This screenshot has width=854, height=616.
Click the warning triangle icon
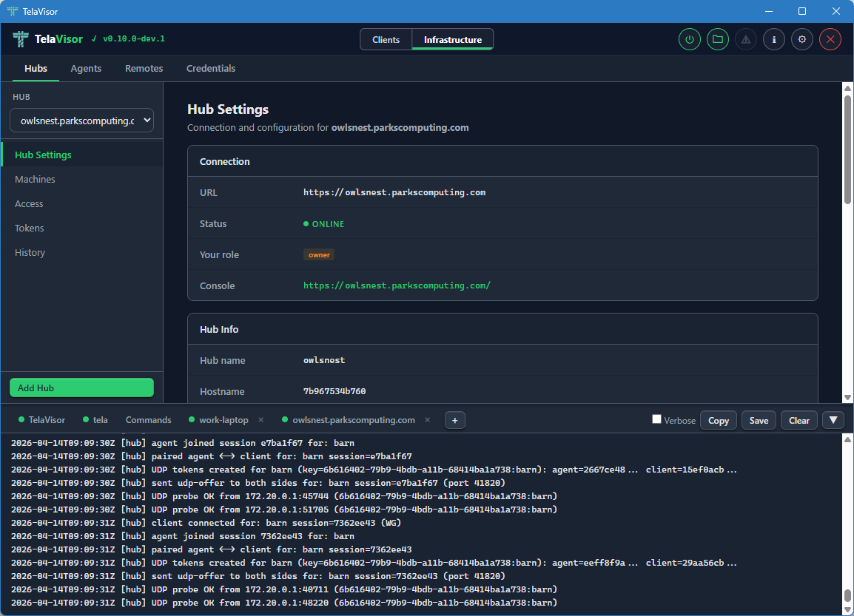746,40
